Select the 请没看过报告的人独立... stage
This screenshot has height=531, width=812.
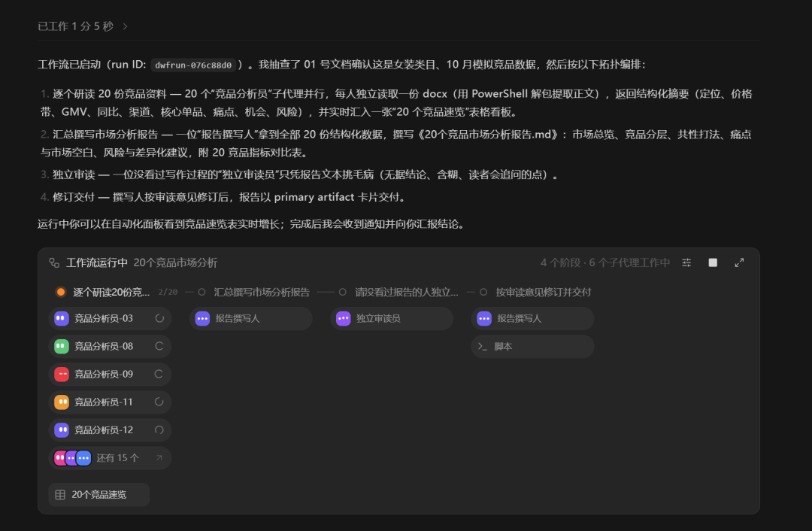407,292
